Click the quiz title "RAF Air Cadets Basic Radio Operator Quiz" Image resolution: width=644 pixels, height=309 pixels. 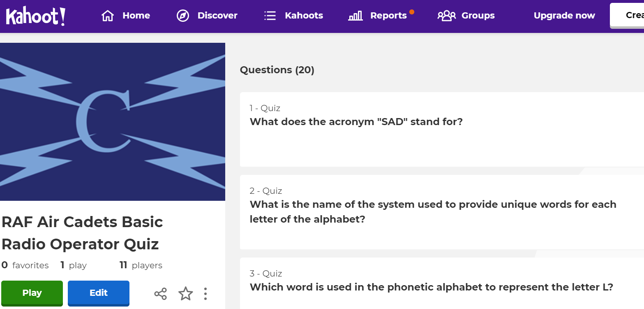pyautogui.click(x=82, y=233)
